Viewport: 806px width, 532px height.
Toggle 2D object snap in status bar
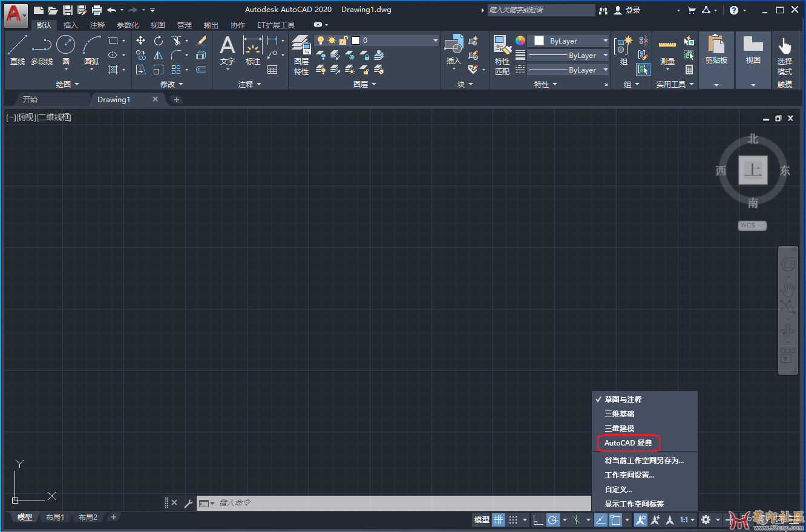[615, 520]
